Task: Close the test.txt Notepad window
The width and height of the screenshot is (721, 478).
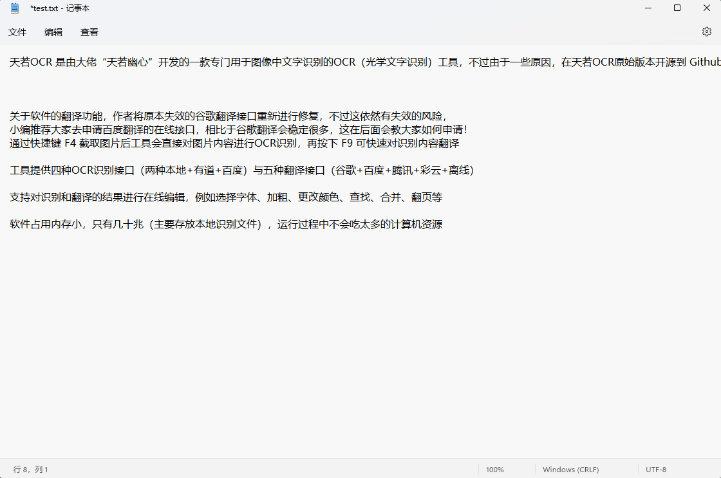Action: (x=707, y=8)
